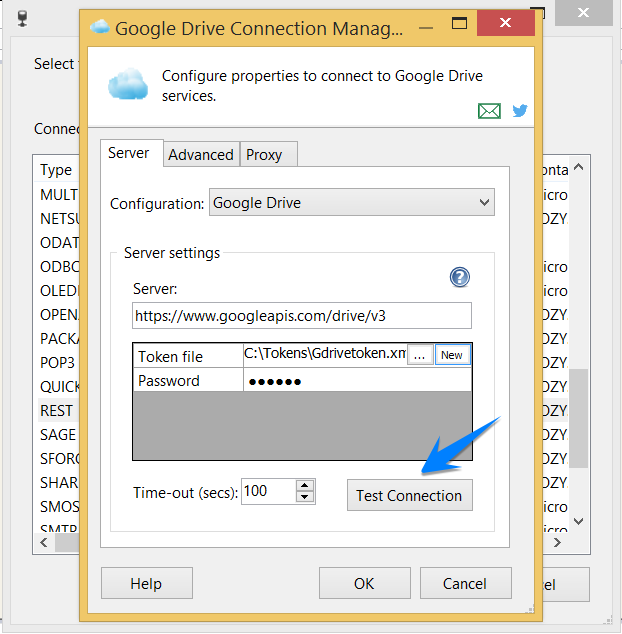Click the New token button
Image resolution: width=622 pixels, height=634 pixels.
coord(452,355)
